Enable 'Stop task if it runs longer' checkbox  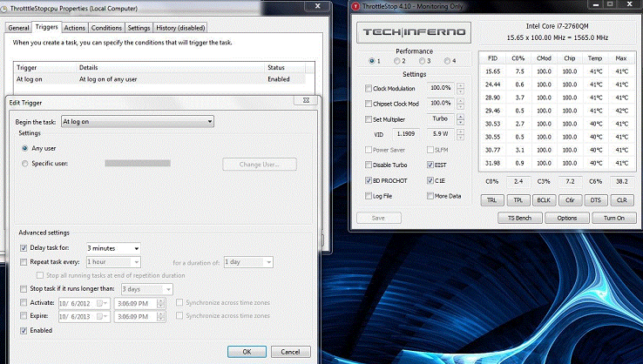pyautogui.click(x=24, y=289)
